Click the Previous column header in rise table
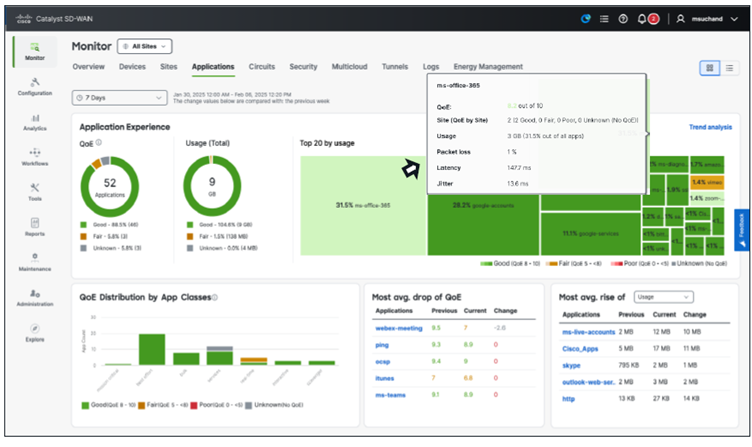 click(x=631, y=315)
